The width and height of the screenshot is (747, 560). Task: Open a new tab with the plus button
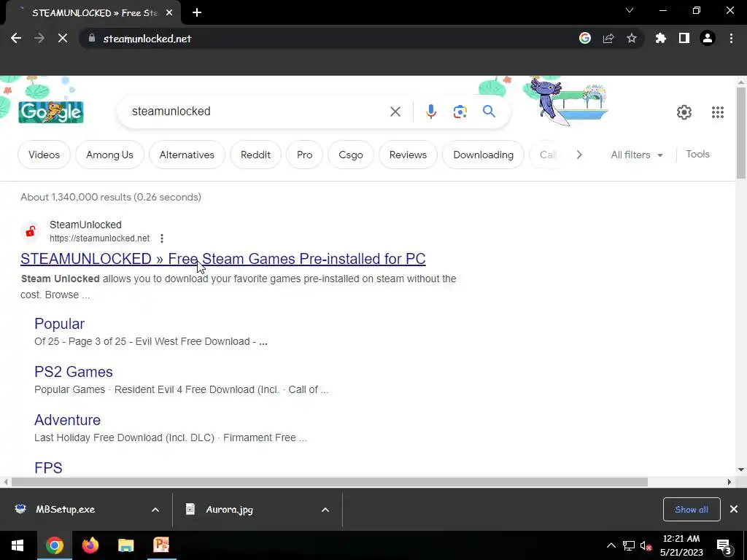[x=197, y=13]
